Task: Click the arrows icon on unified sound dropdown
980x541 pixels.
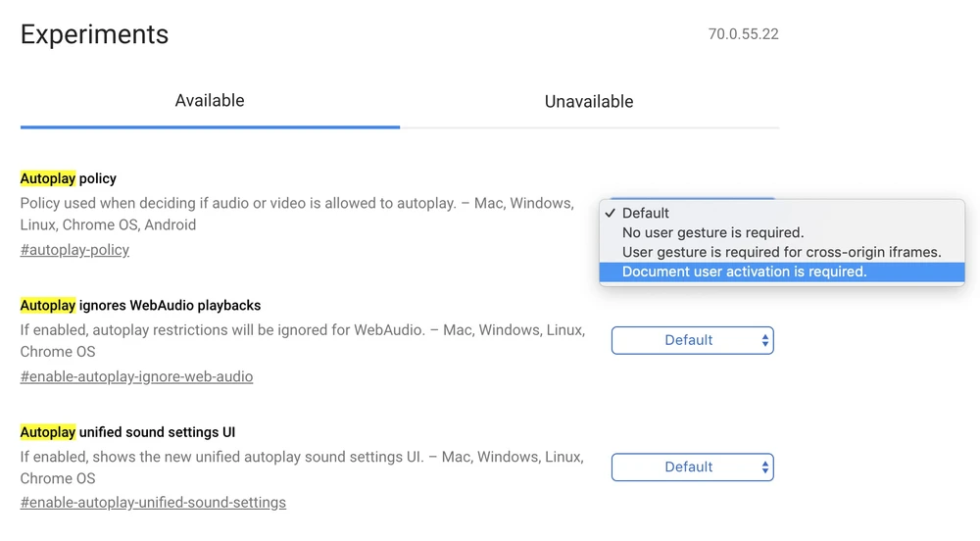Action: pos(765,467)
